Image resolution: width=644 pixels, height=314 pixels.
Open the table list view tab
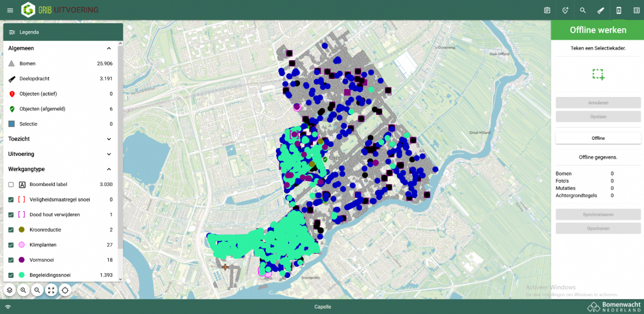[636, 10]
